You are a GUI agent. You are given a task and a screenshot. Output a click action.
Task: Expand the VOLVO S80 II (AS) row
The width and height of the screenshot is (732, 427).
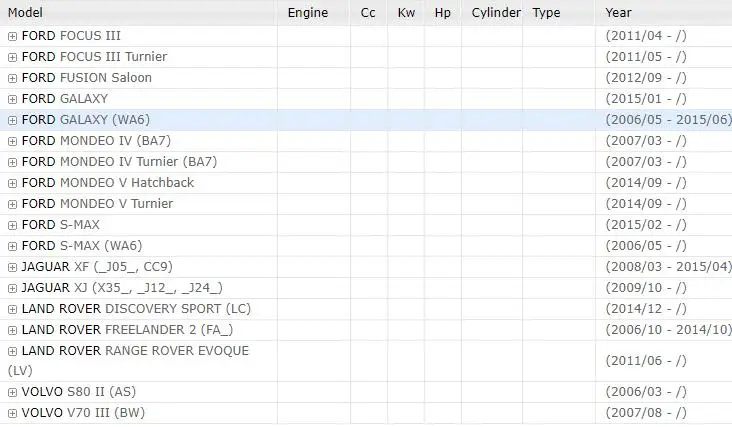click(x=13, y=392)
